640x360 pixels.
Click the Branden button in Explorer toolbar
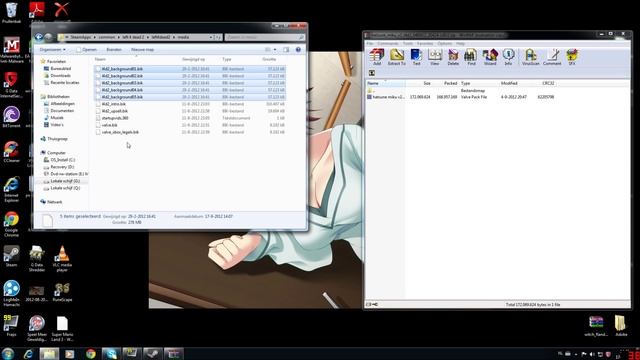pyautogui.click(x=114, y=49)
